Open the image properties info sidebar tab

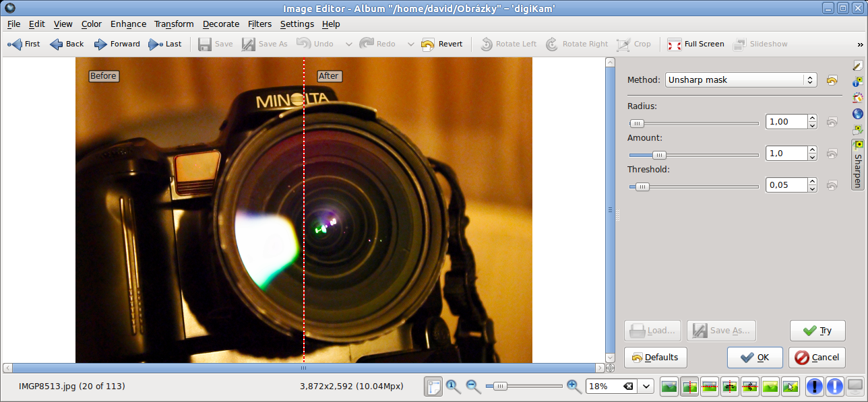coord(858,81)
